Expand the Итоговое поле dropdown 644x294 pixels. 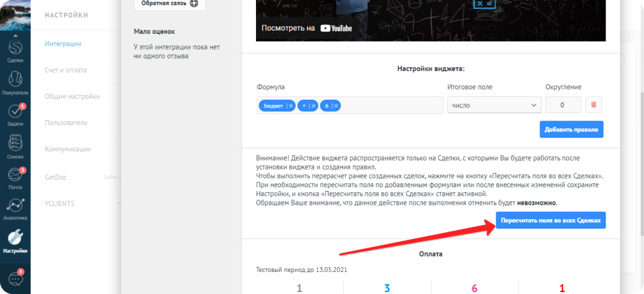coord(494,106)
